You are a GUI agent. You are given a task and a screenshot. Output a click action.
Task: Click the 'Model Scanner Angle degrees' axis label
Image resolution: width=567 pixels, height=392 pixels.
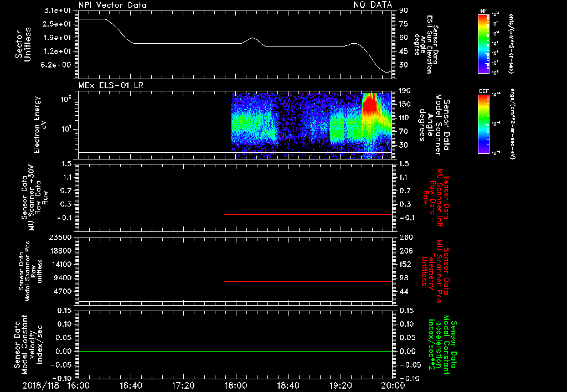(x=430, y=125)
